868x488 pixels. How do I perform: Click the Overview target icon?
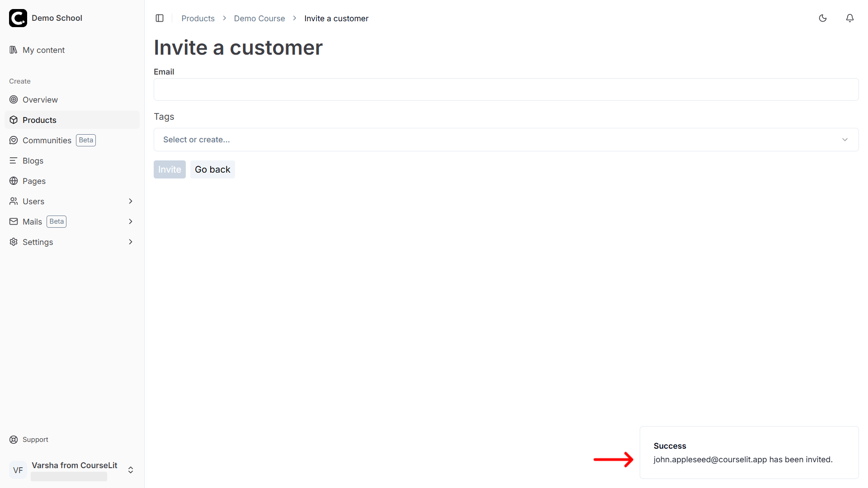[14, 99]
